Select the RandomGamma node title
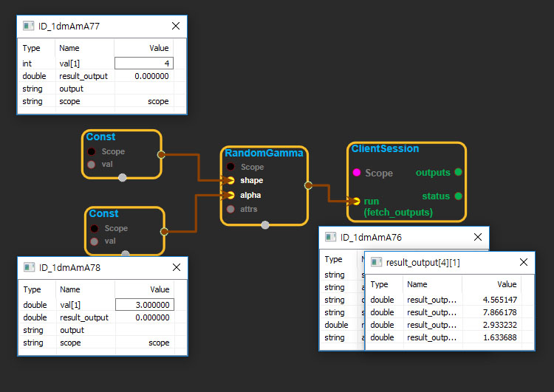Viewport: 554px width, 392px height. (x=253, y=153)
